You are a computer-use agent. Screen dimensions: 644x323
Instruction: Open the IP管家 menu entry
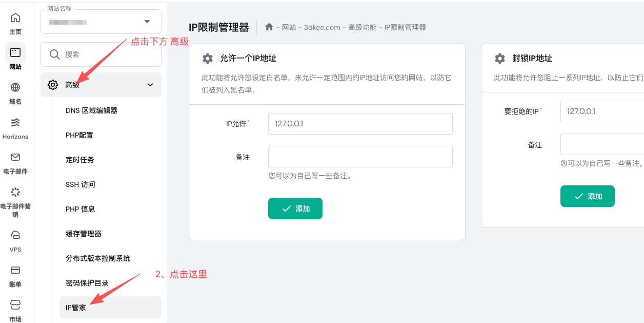tap(76, 308)
